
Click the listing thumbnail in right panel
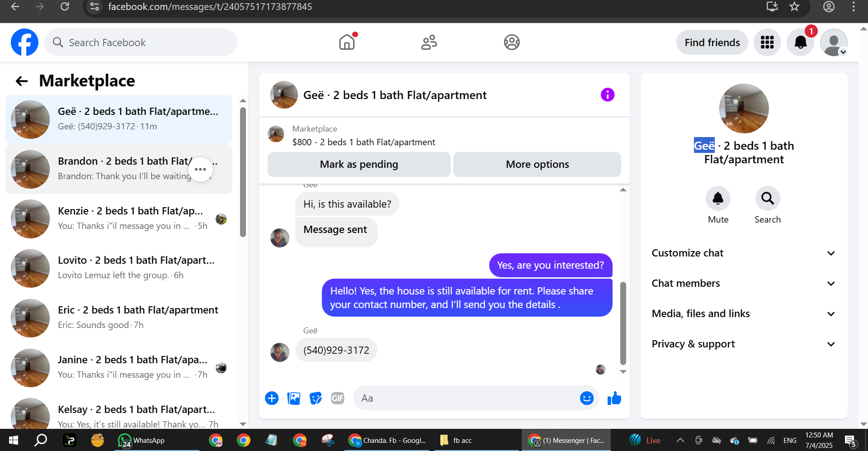point(744,109)
